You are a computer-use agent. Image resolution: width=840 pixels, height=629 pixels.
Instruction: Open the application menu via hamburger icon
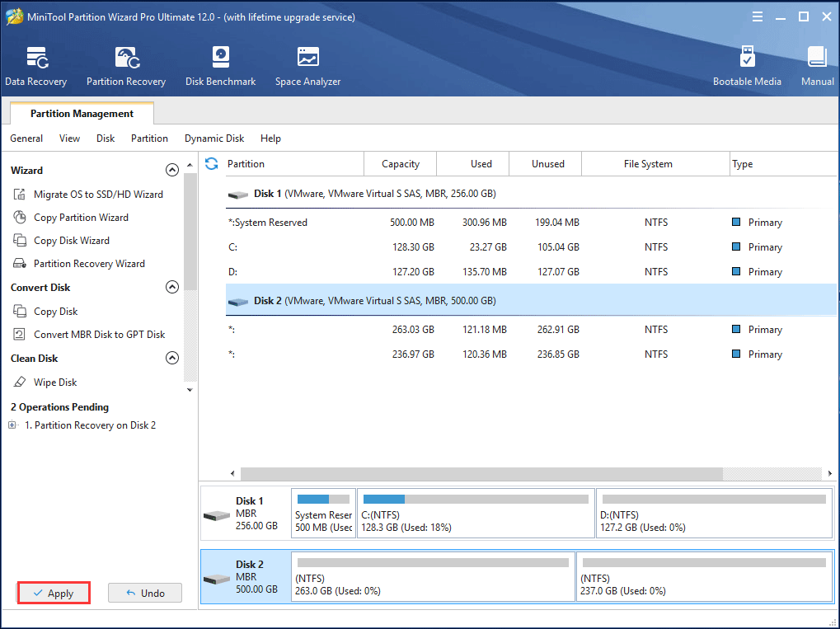(x=756, y=16)
